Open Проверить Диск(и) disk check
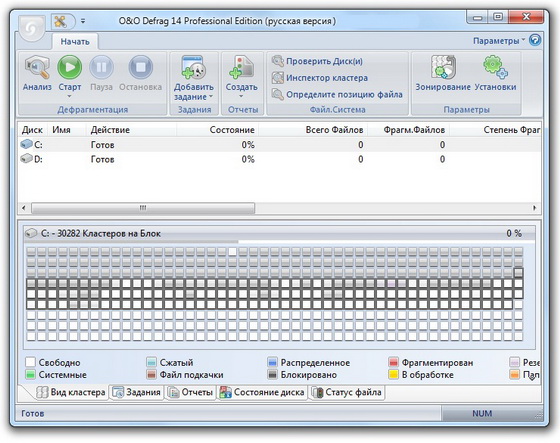The height and width of the screenshot is (443, 560). [317, 61]
